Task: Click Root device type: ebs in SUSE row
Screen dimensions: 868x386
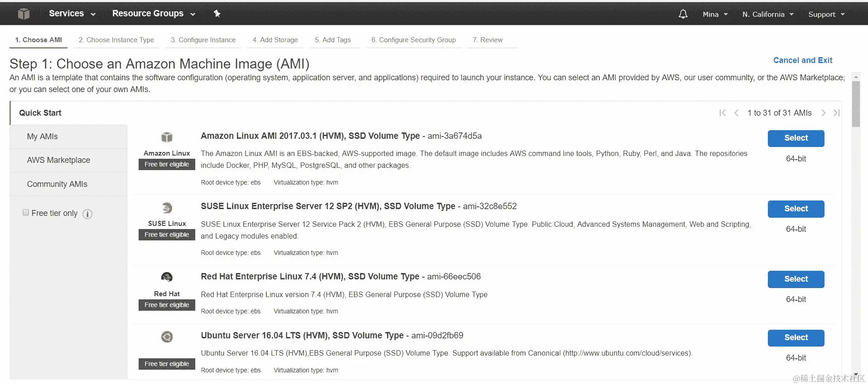Action: [231, 253]
